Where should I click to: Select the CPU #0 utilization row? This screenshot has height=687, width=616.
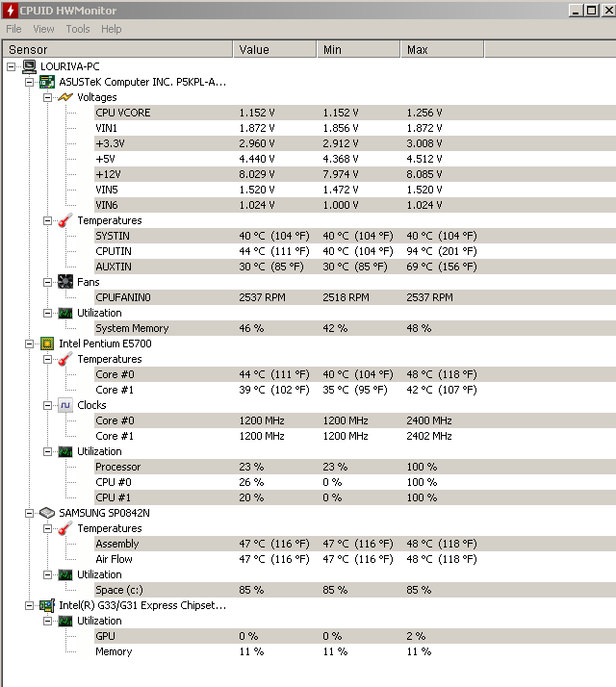tap(355, 482)
